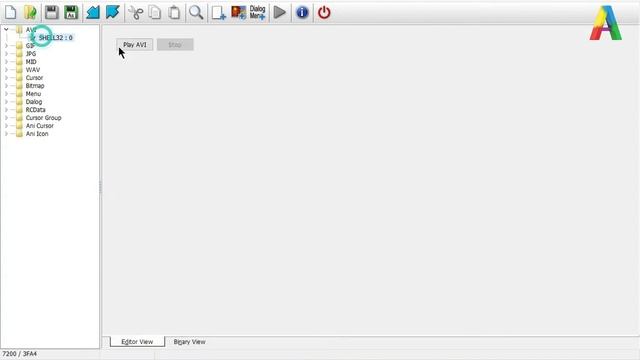Expand the Cursor tree node
Screen dimensions: 640x360
point(6,78)
